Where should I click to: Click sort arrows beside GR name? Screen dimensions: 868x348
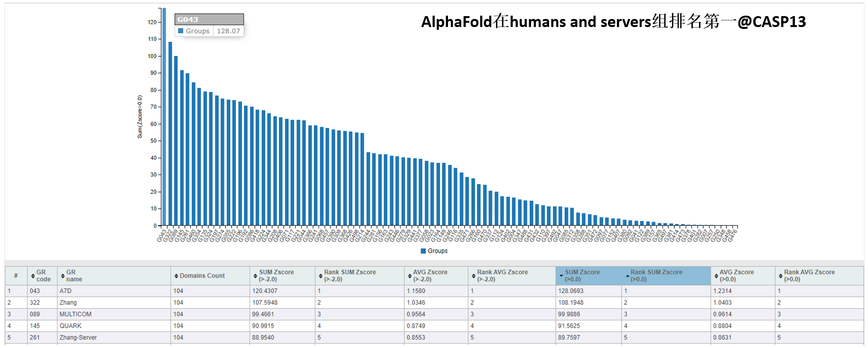point(63,276)
